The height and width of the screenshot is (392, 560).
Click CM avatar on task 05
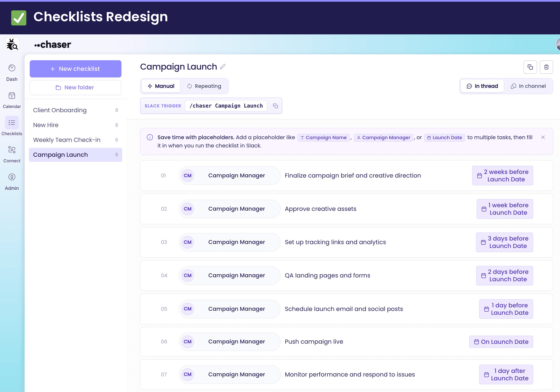pyautogui.click(x=188, y=309)
